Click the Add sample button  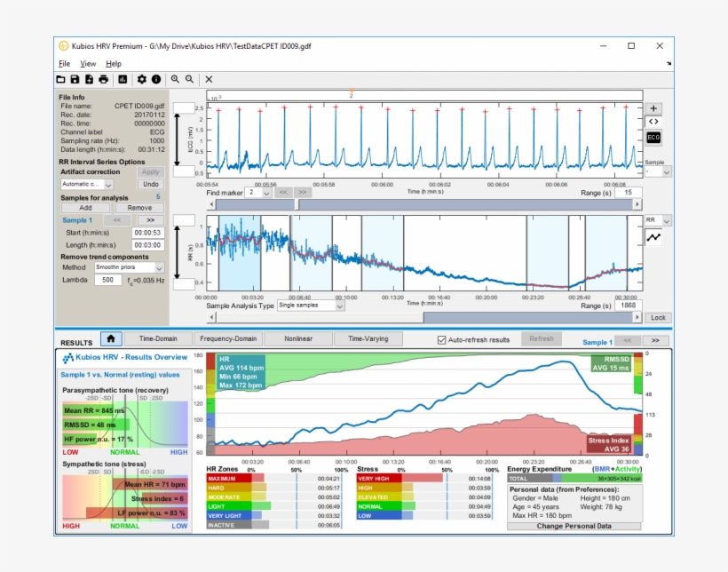click(86, 207)
